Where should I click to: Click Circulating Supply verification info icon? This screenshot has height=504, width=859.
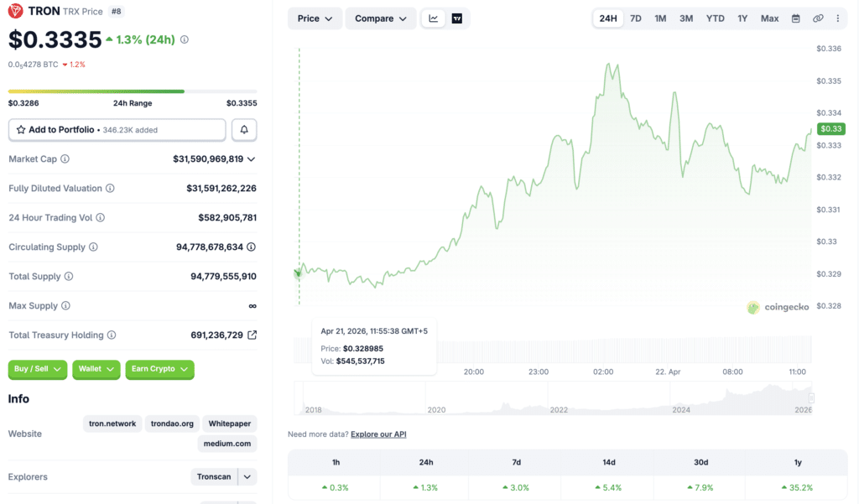pos(252,247)
